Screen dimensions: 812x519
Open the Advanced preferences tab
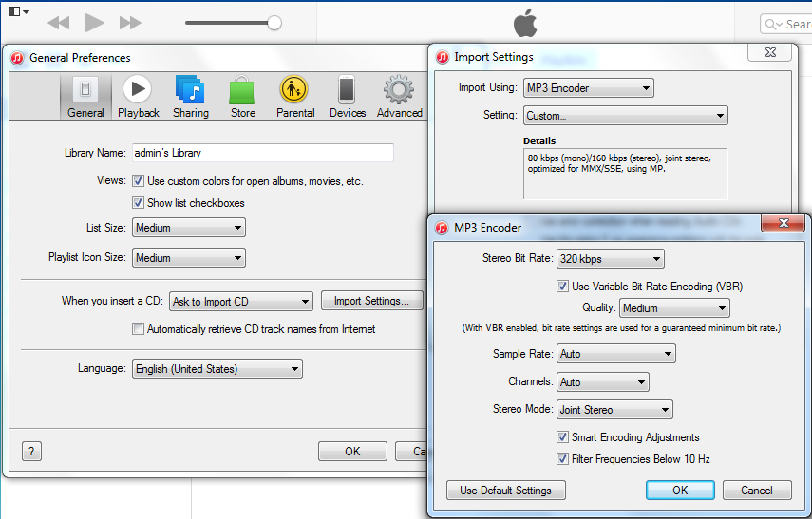click(x=399, y=97)
